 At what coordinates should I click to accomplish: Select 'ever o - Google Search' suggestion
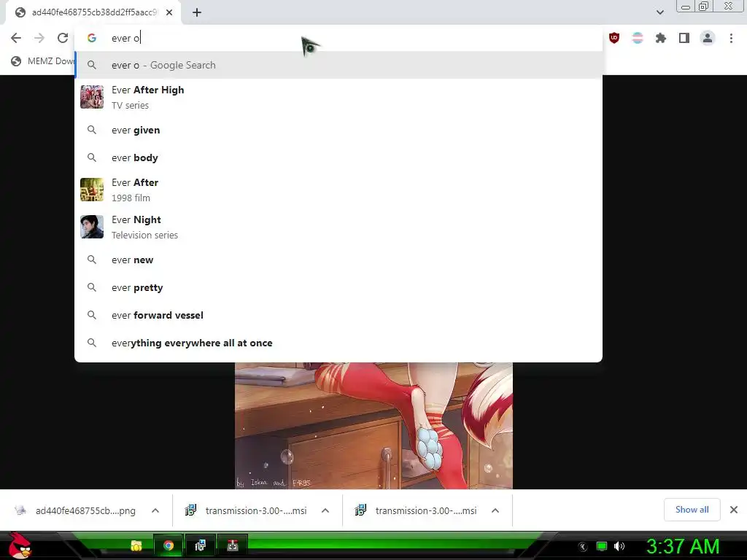[338, 65]
